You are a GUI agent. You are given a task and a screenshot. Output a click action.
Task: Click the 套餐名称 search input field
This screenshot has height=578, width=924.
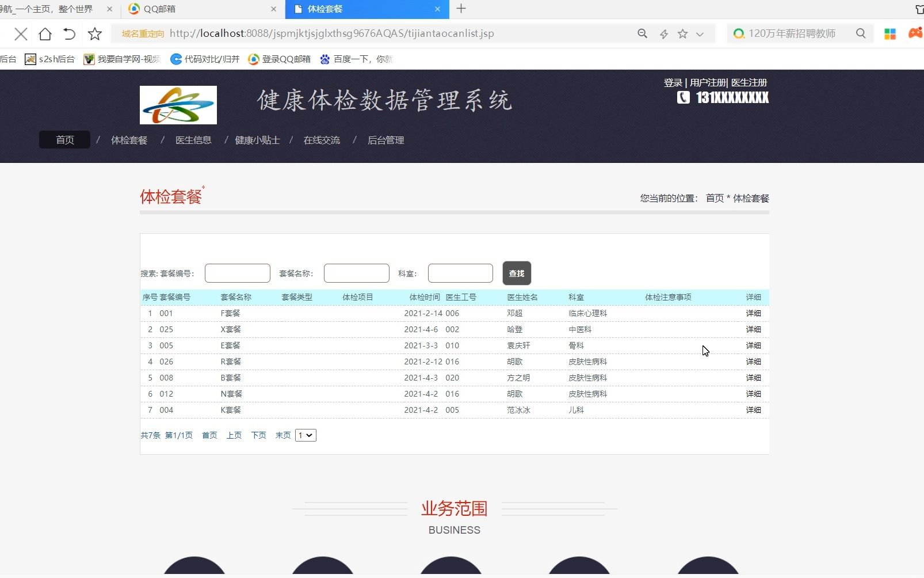357,273
